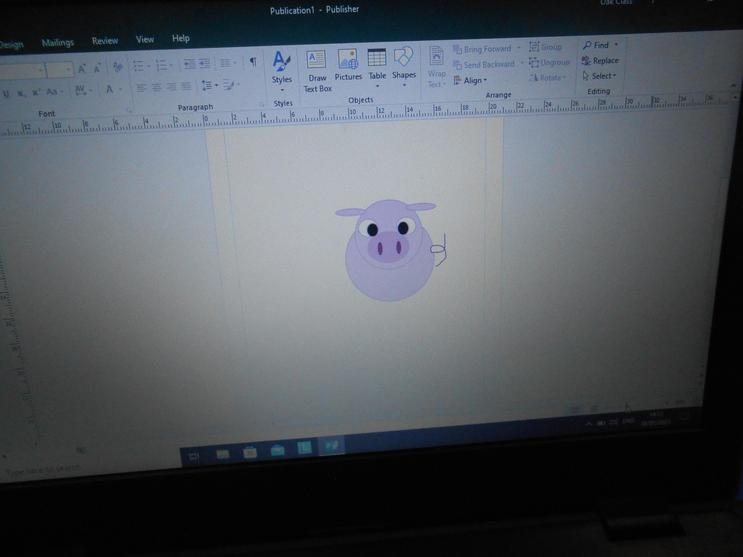This screenshot has width=743, height=557.
Task: Click the Decrease Font Size icon
Action: [x=97, y=69]
